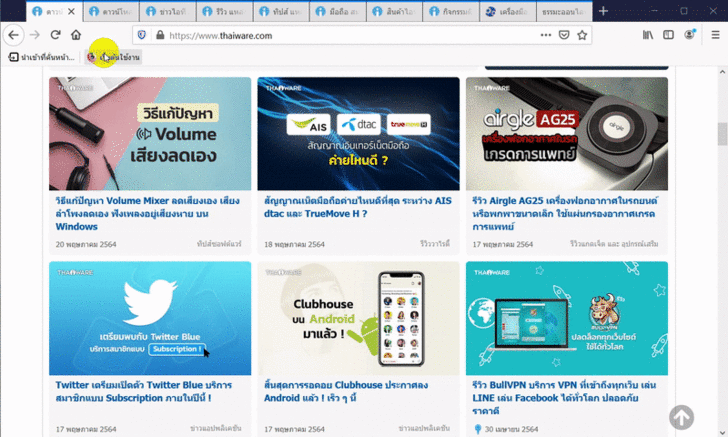The height and width of the screenshot is (437, 728).
Task: Open the Volume Mixer article title link
Action: pyautogui.click(x=148, y=214)
